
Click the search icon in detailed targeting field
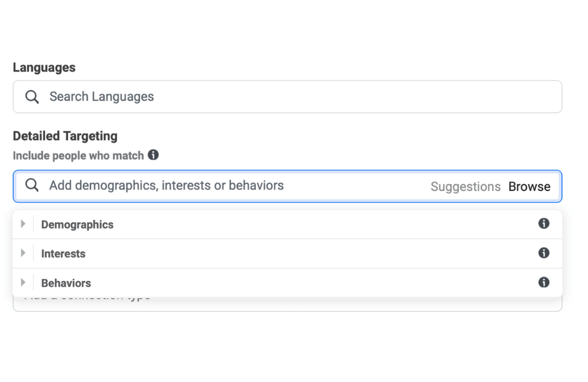32,185
